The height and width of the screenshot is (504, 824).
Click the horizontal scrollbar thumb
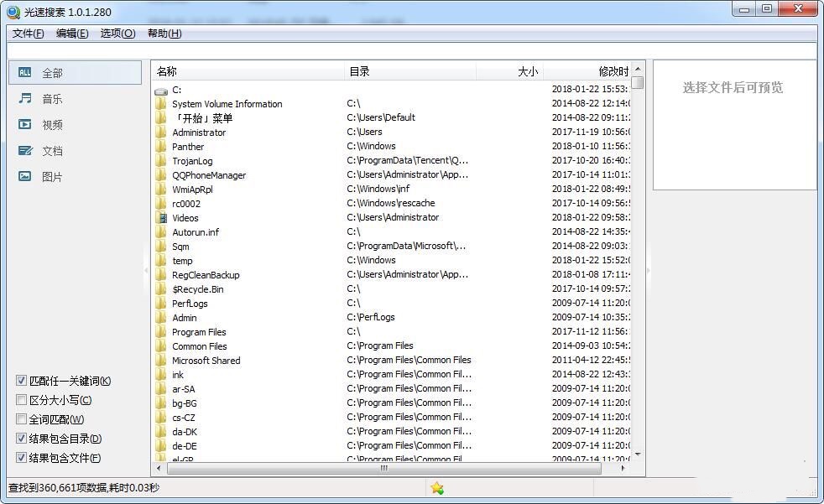coord(384,468)
